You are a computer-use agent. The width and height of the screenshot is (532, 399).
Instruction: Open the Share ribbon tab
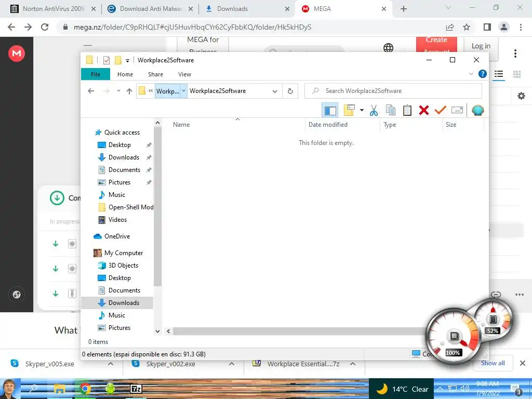155,74
